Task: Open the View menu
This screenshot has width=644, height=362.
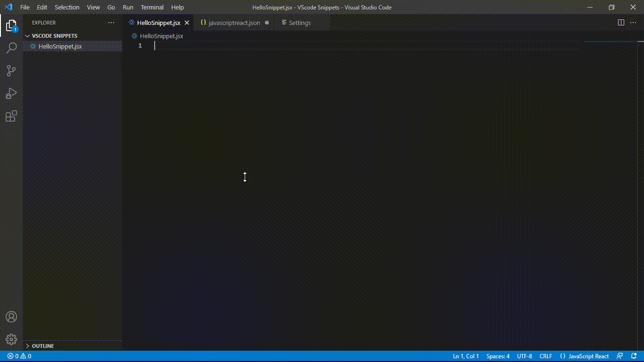Action: coord(93,8)
